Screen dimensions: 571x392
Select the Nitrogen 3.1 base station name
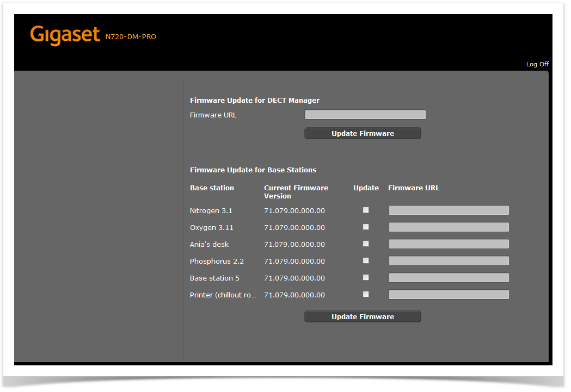[x=211, y=211]
